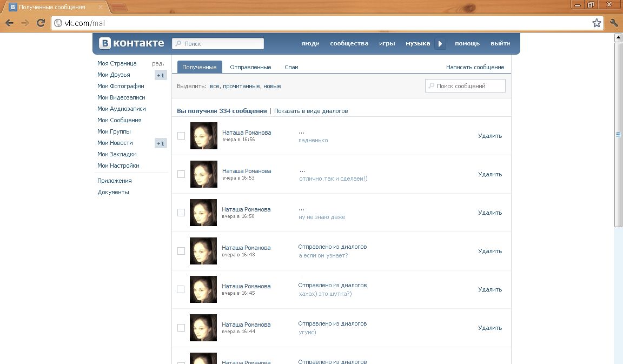Viewport: 623px width, 364px height.
Task: Open Мои Настройки in sidebar
Action: click(x=118, y=166)
